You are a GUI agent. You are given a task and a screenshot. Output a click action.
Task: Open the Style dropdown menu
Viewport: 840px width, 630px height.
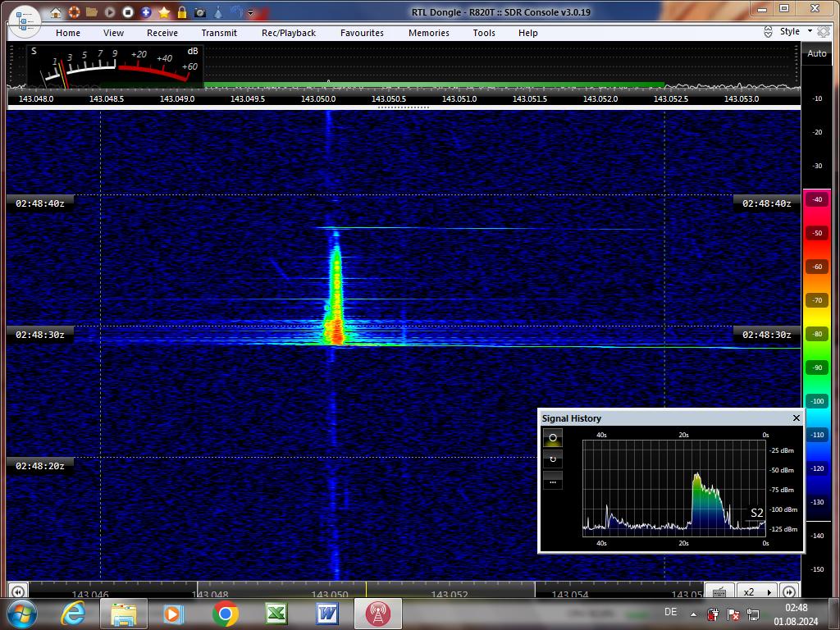pyautogui.click(x=796, y=32)
